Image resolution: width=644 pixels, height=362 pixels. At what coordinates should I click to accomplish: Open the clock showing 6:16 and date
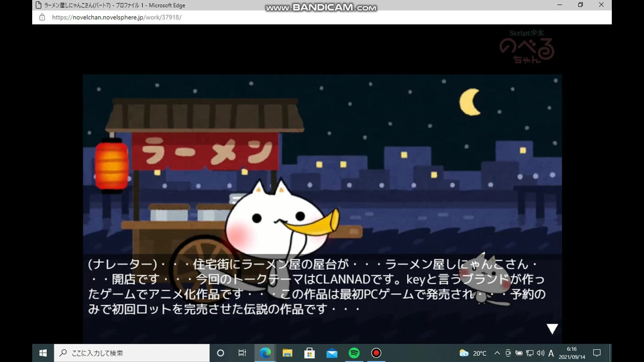pos(572,353)
